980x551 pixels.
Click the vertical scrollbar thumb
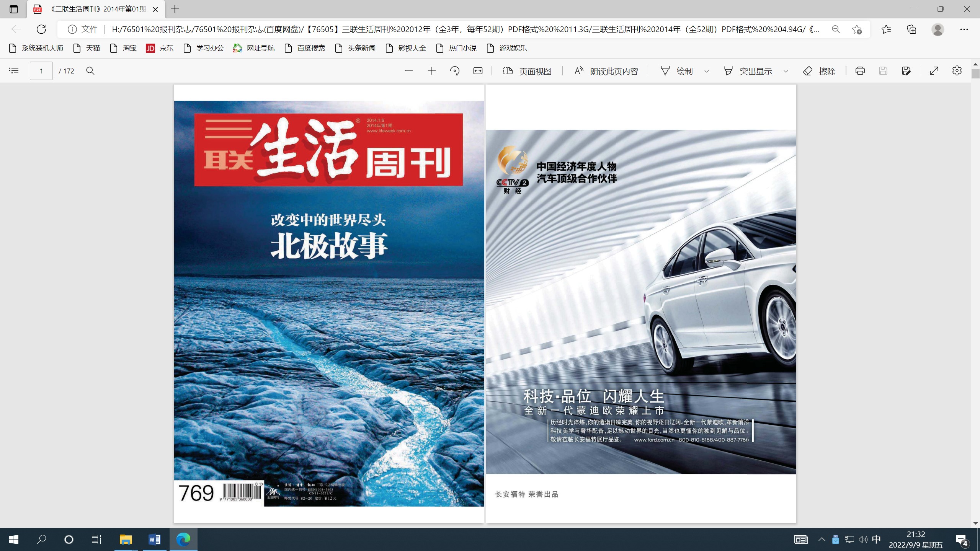tap(975, 73)
